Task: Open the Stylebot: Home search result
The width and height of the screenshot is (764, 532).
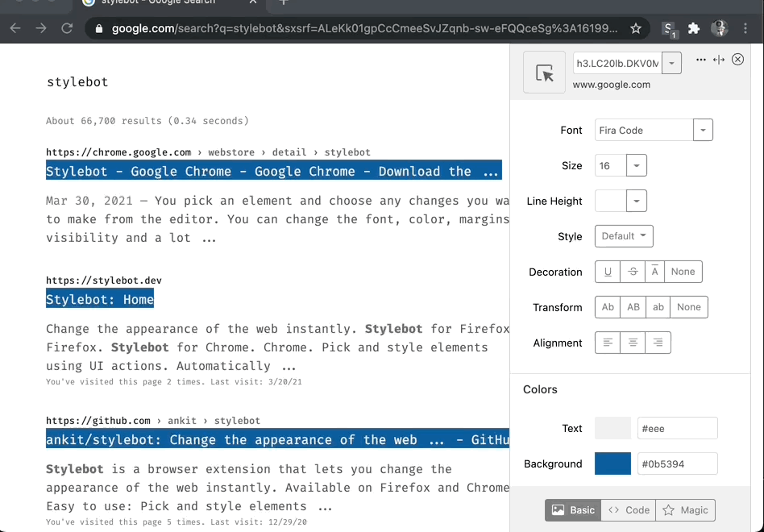Action: click(100, 299)
